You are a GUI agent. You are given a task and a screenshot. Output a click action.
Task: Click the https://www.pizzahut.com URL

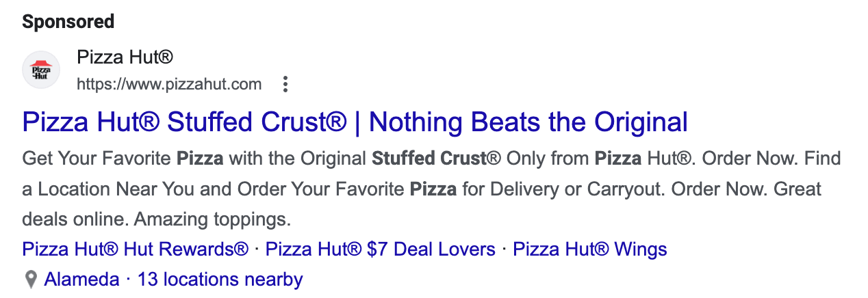(x=169, y=84)
